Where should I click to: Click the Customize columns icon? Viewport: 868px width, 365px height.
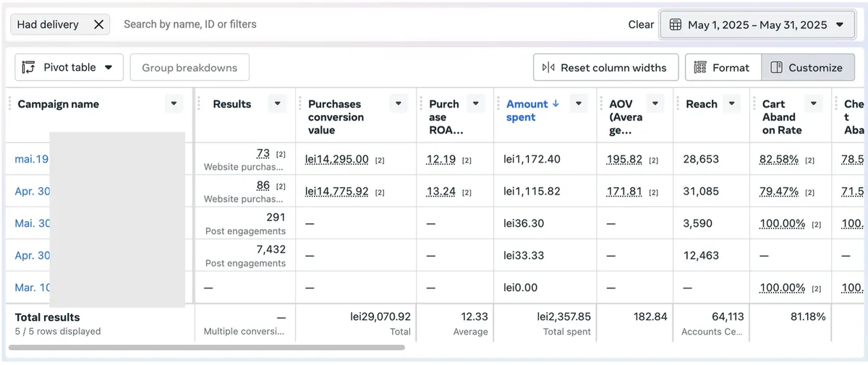[x=777, y=67]
